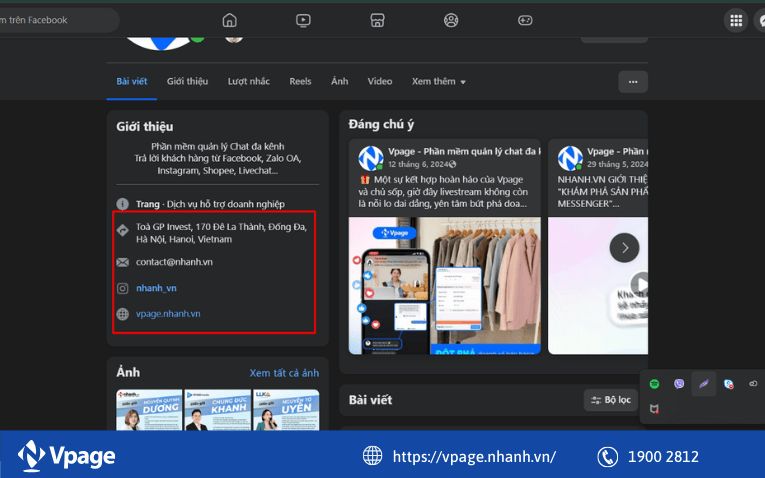
Task: Click Vpage avatar on 12 tháng 6 post
Action: (x=371, y=158)
